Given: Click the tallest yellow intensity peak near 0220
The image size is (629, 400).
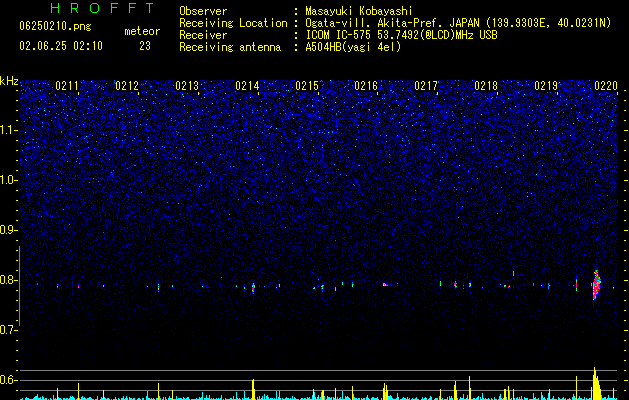Looking at the screenshot, I should click(x=596, y=384).
